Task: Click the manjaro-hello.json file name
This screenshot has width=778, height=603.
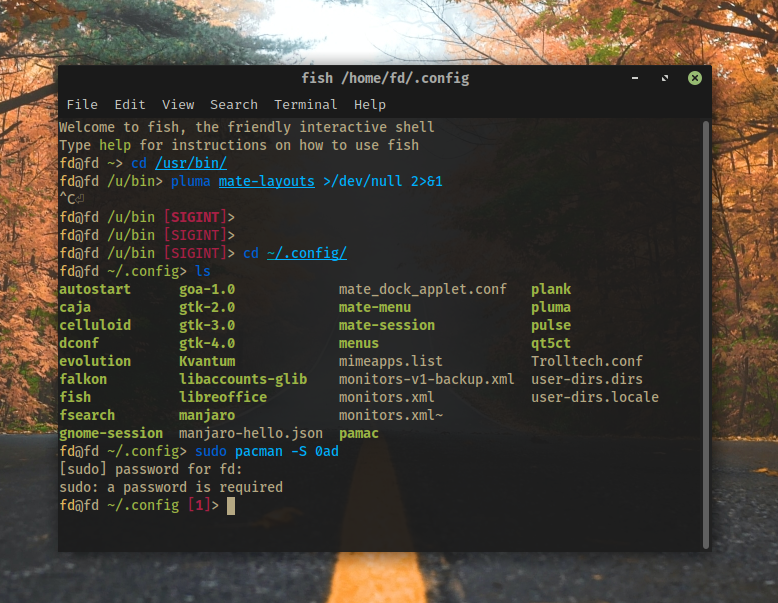Action: [251, 433]
